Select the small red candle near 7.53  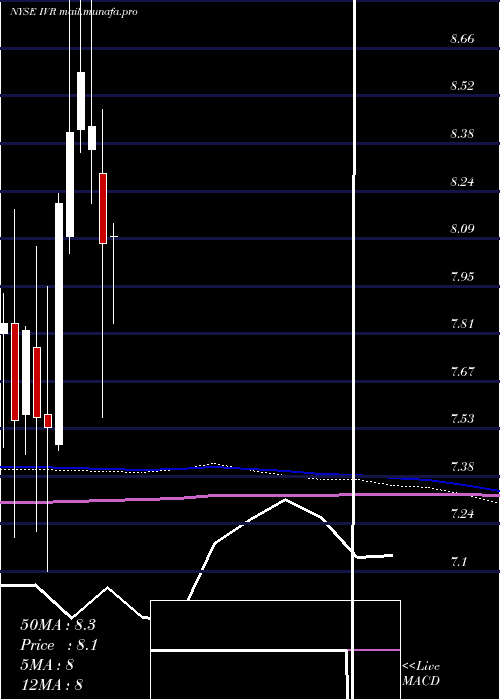click(48, 421)
